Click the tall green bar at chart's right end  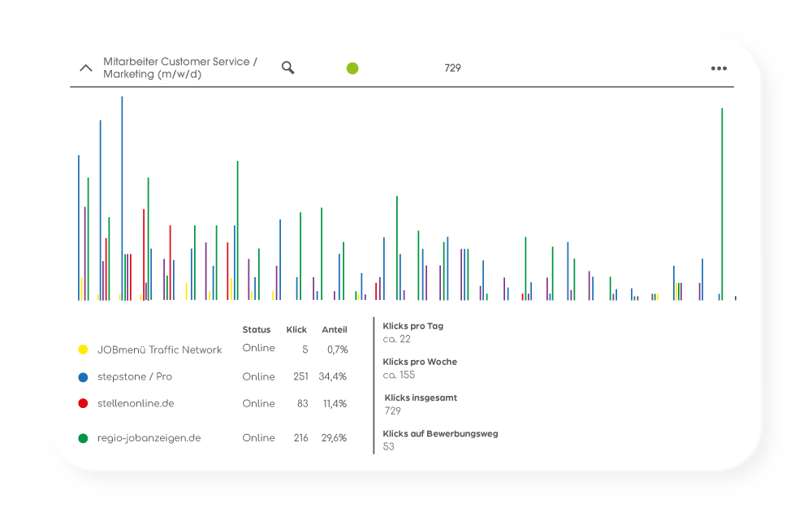722,203
